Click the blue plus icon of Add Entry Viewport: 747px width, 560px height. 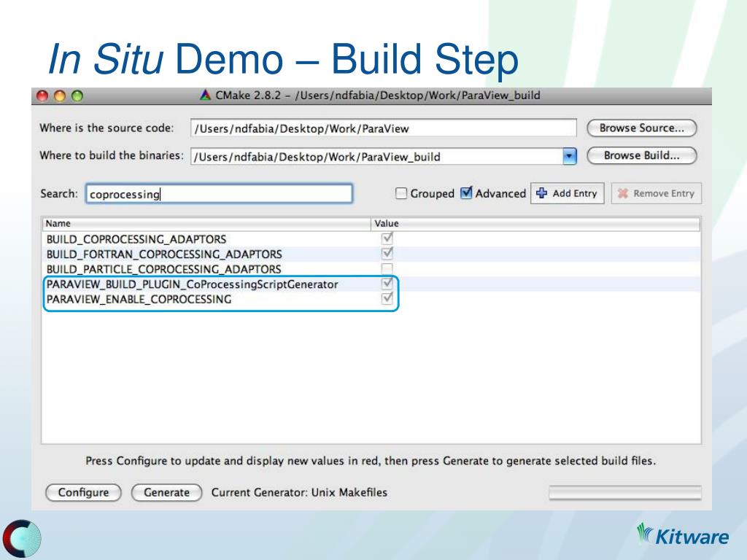click(x=542, y=192)
